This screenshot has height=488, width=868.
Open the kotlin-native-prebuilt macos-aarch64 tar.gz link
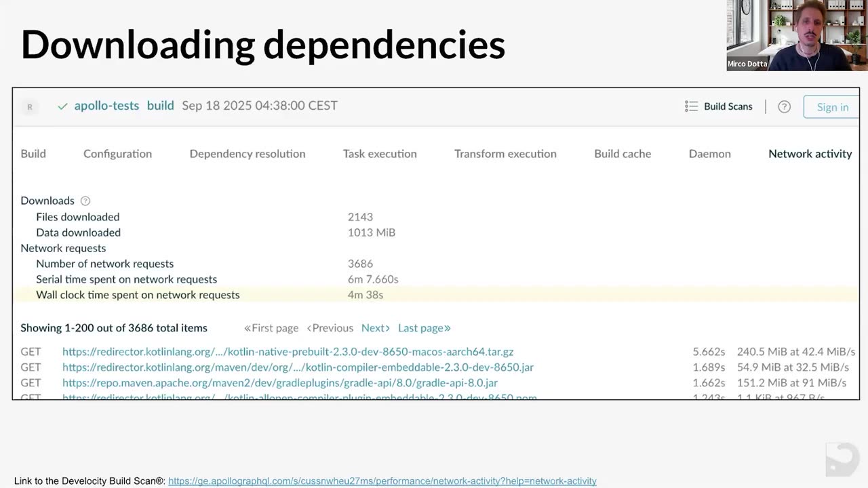click(x=288, y=352)
